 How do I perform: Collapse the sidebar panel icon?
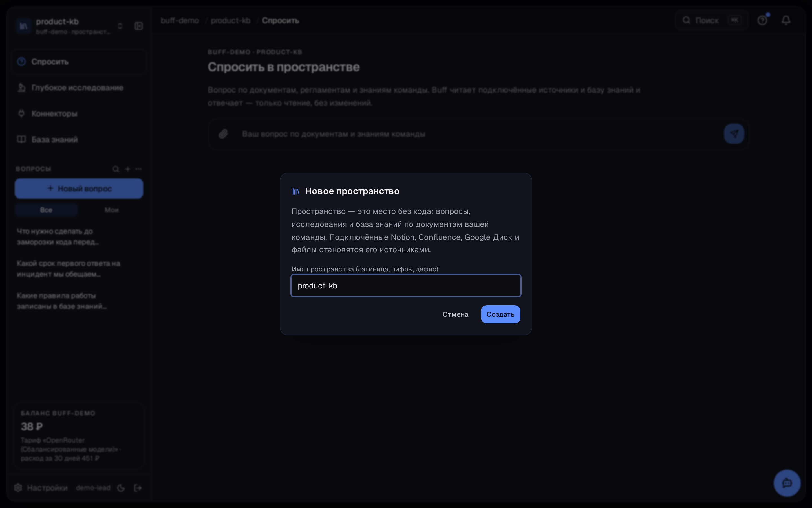[139, 26]
